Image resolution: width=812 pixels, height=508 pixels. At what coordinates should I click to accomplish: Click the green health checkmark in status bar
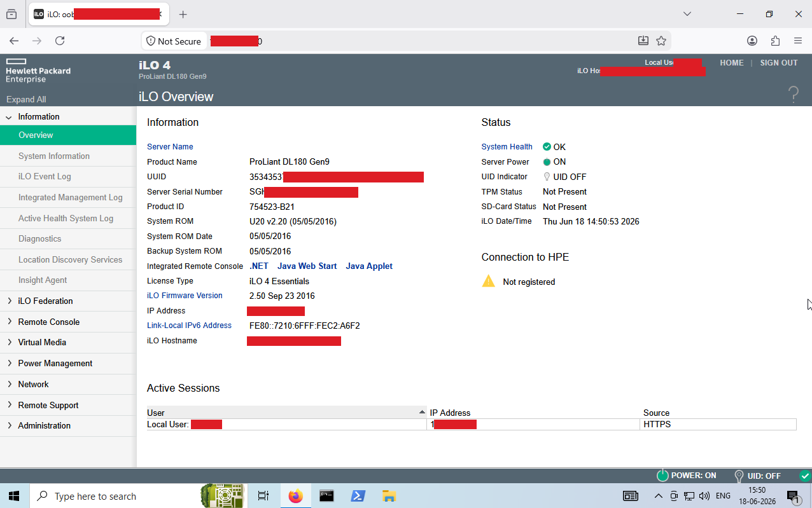pos(805,476)
